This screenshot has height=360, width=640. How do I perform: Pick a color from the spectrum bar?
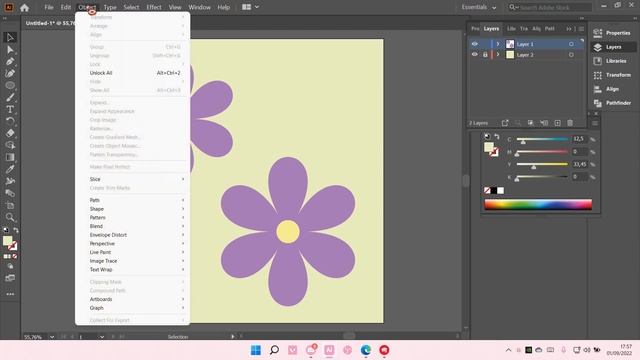click(538, 204)
